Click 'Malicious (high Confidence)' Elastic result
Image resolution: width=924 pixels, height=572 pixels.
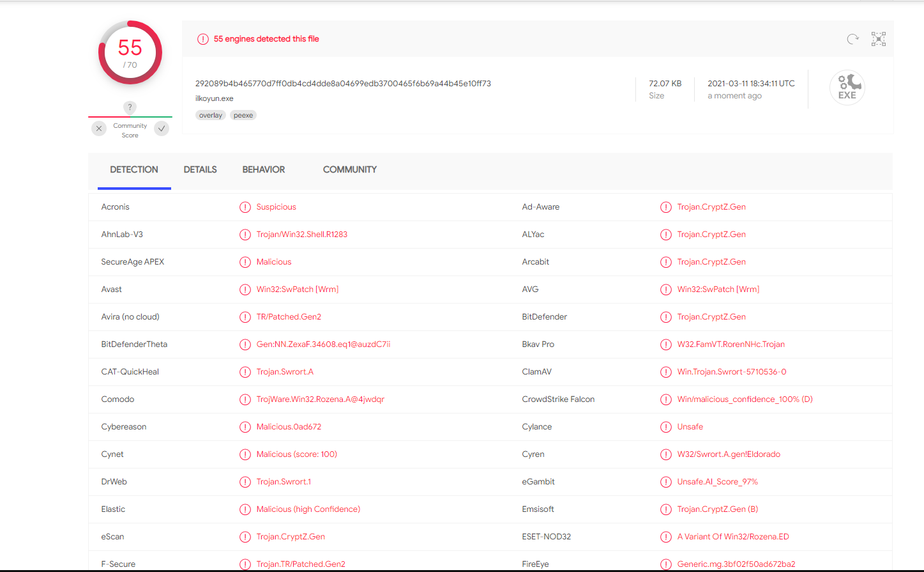(x=308, y=509)
